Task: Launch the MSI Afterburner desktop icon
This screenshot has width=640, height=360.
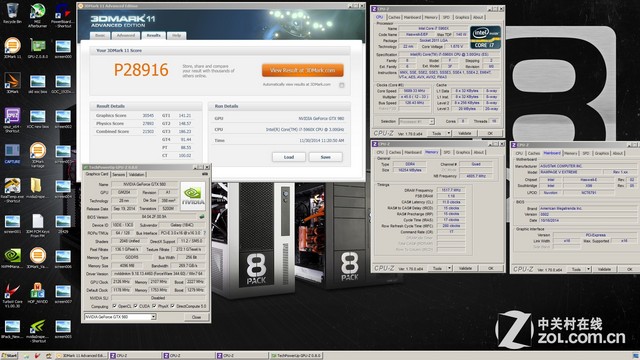Action: (38, 14)
